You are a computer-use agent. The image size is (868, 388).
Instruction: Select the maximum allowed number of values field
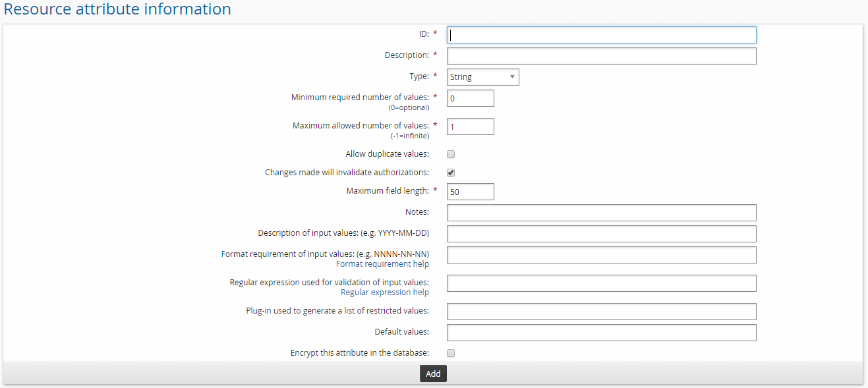click(x=470, y=126)
